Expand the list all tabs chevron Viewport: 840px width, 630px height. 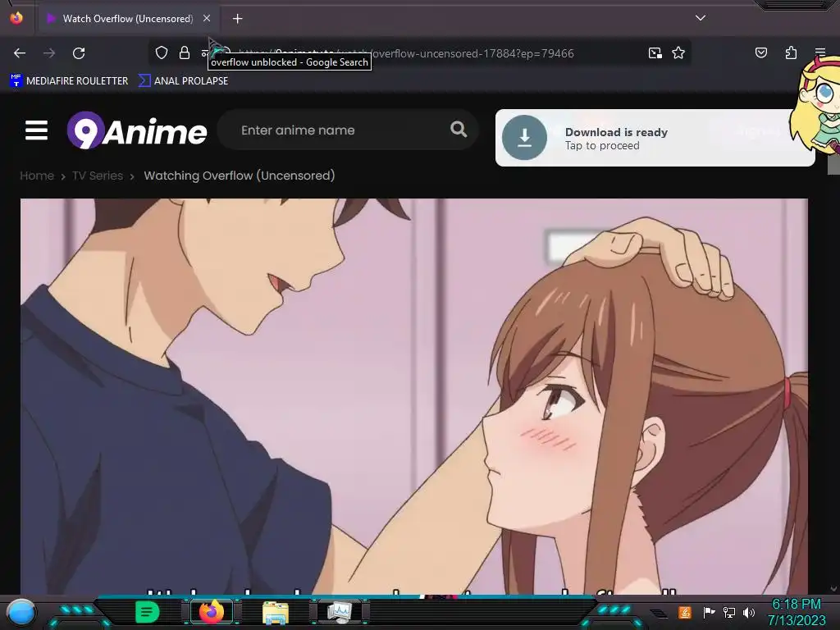(701, 18)
